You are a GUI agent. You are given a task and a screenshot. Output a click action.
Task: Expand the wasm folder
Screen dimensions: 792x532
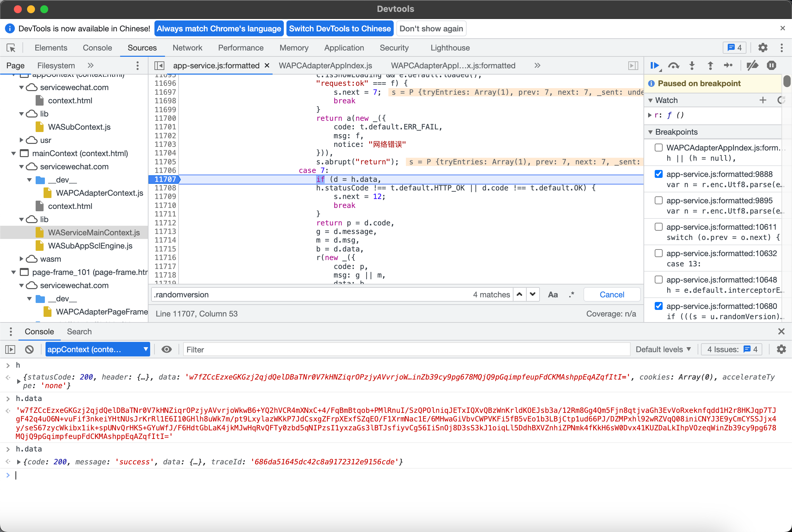point(21,259)
